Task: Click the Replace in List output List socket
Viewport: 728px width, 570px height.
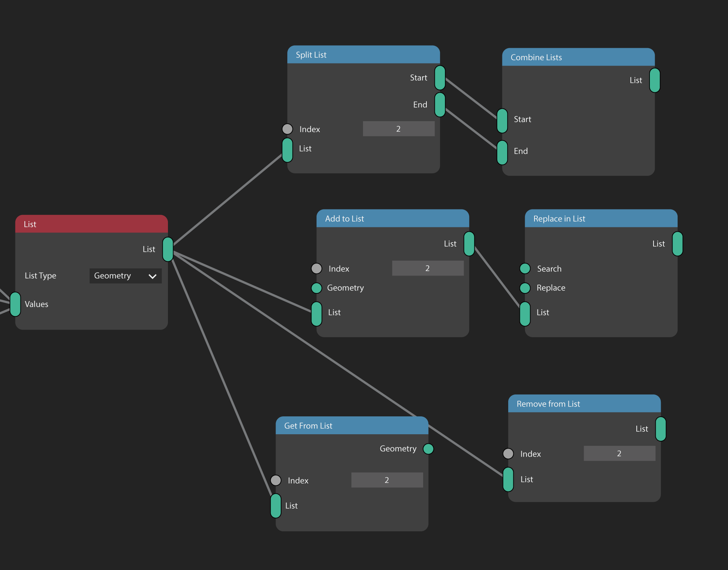Action: coord(678,244)
